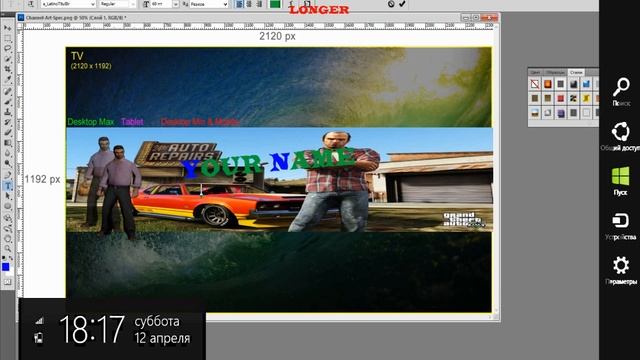Open the Поиск search charm
Screen dimensions: 640x360
[621, 92]
